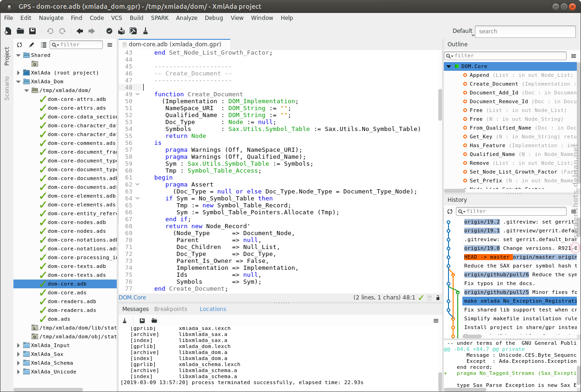Expand the XmlAda_Schema project node
The height and width of the screenshot is (392, 581).
pos(19,363)
